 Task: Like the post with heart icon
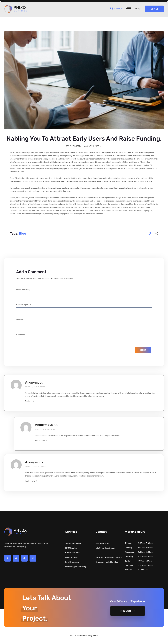(149, 233)
